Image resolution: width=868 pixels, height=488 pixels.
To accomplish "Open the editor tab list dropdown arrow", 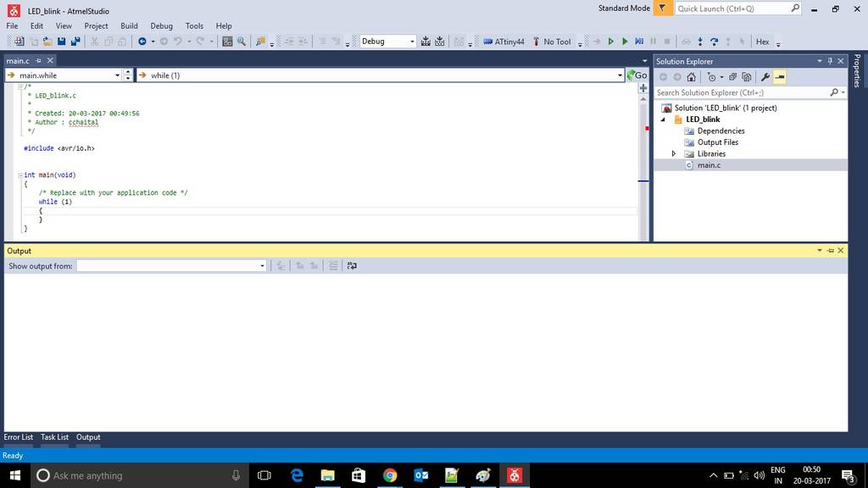I will click(x=644, y=61).
